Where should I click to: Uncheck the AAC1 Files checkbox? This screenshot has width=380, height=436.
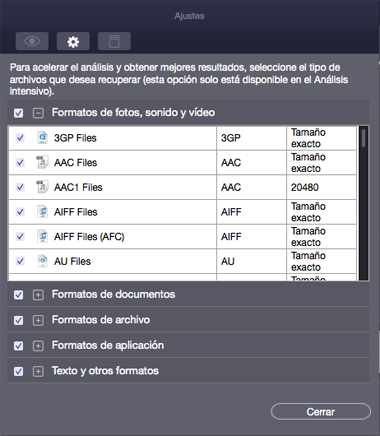pyautogui.click(x=20, y=187)
